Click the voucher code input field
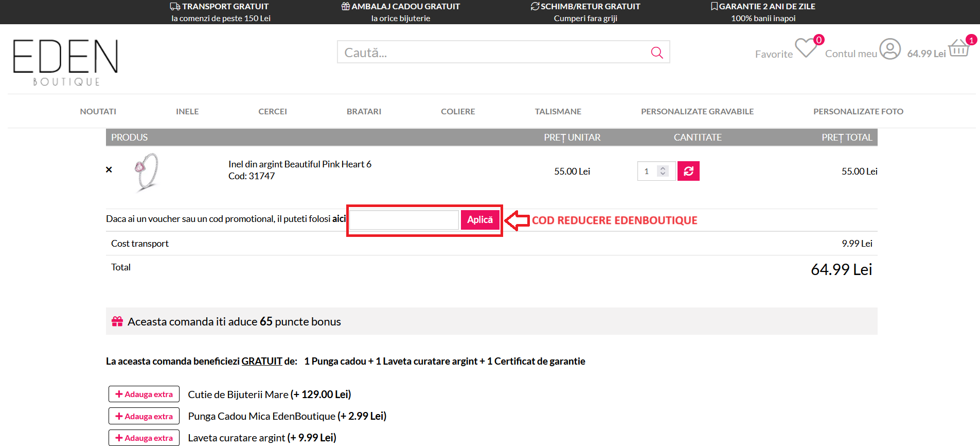 pyautogui.click(x=404, y=220)
